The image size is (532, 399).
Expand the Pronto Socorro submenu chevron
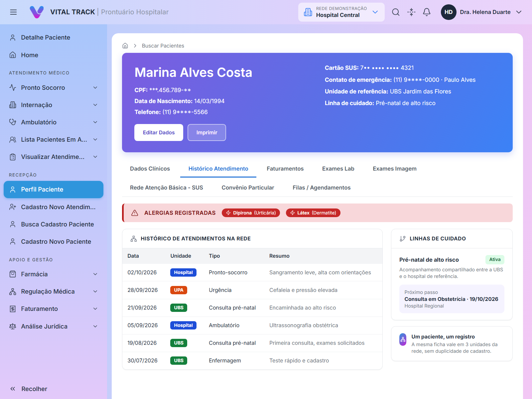[x=95, y=87]
